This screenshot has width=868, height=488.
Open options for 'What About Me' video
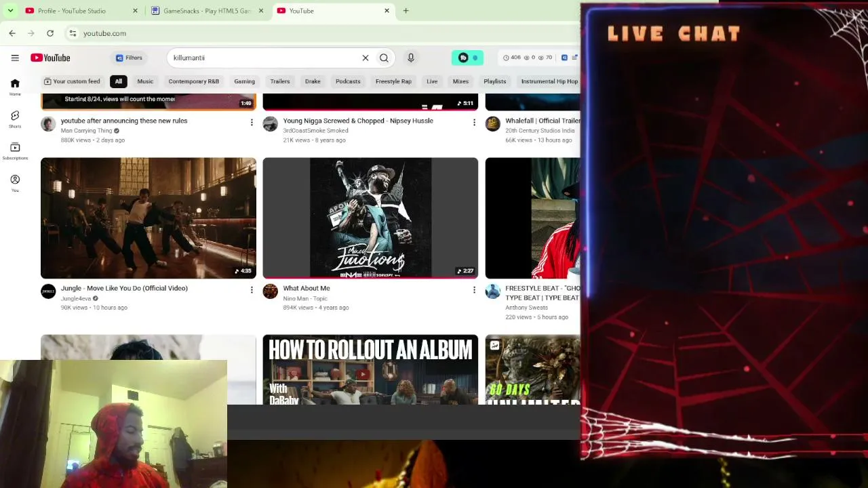(474, 290)
